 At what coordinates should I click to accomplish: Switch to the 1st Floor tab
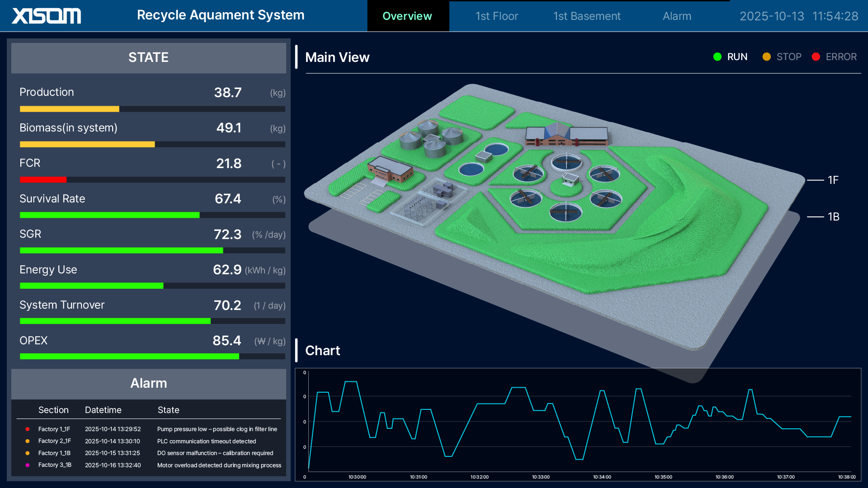coord(496,16)
